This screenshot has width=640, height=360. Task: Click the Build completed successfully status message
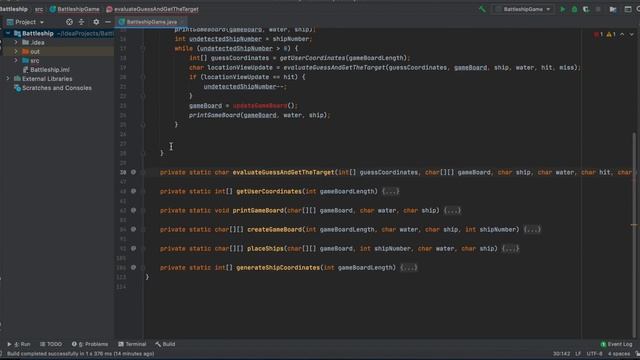(x=80, y=353)
